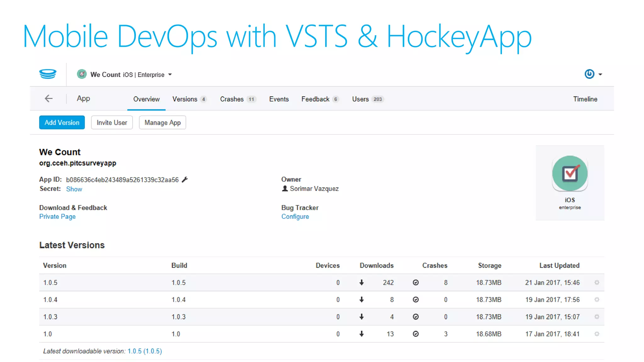This screenshot has height=362, width=644.
Task: Open settings gear for version 1.0
Action: [x=597, y=334]
